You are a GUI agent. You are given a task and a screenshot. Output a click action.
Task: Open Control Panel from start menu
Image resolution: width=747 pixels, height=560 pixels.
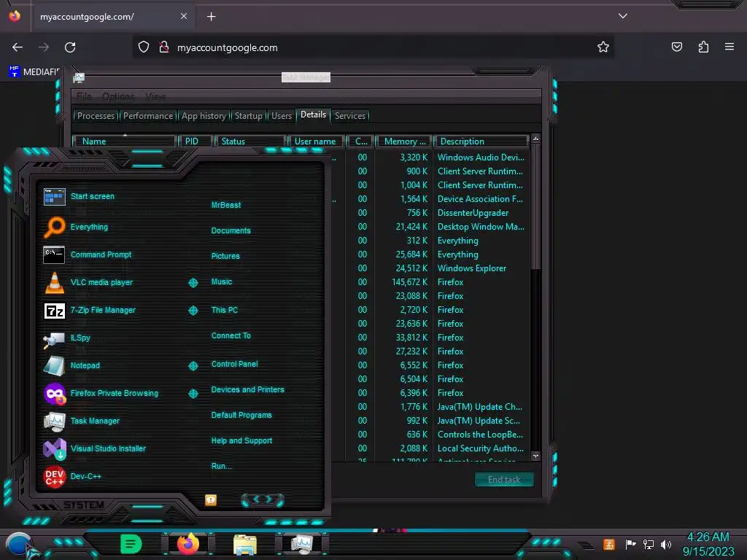[234, 364]
